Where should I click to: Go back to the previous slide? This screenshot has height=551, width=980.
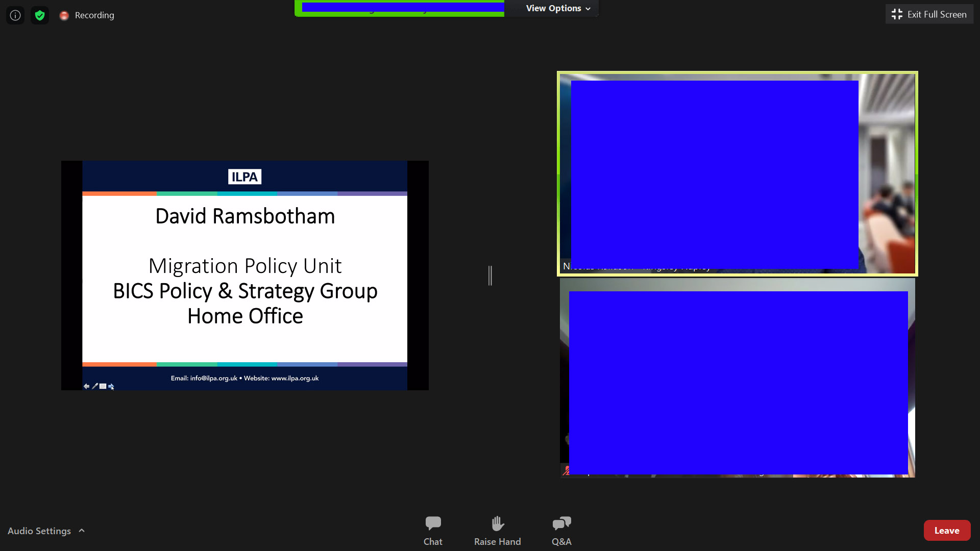click(86, 386)
